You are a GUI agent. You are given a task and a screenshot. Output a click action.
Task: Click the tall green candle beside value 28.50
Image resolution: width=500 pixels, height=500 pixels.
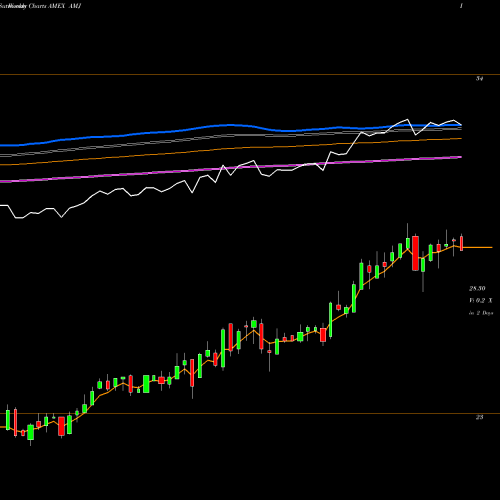click(361, 276)
